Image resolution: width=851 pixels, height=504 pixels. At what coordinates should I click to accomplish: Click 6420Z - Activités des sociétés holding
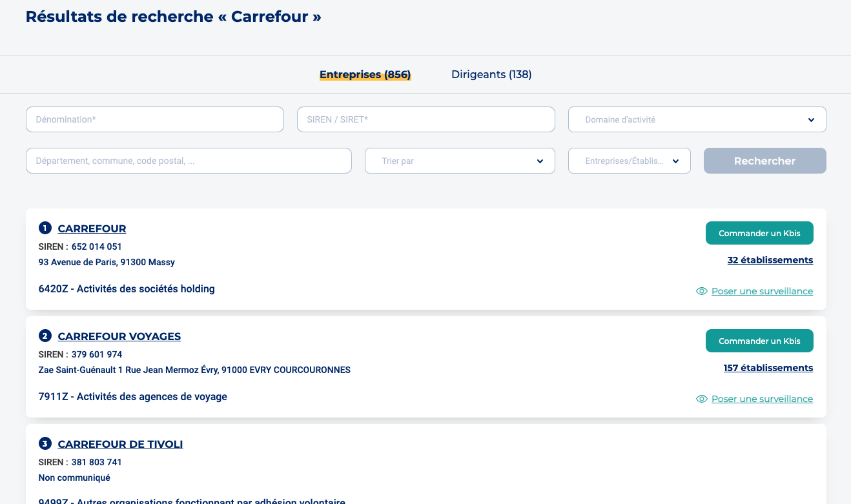pyautogui.click(x=127, y=288)
